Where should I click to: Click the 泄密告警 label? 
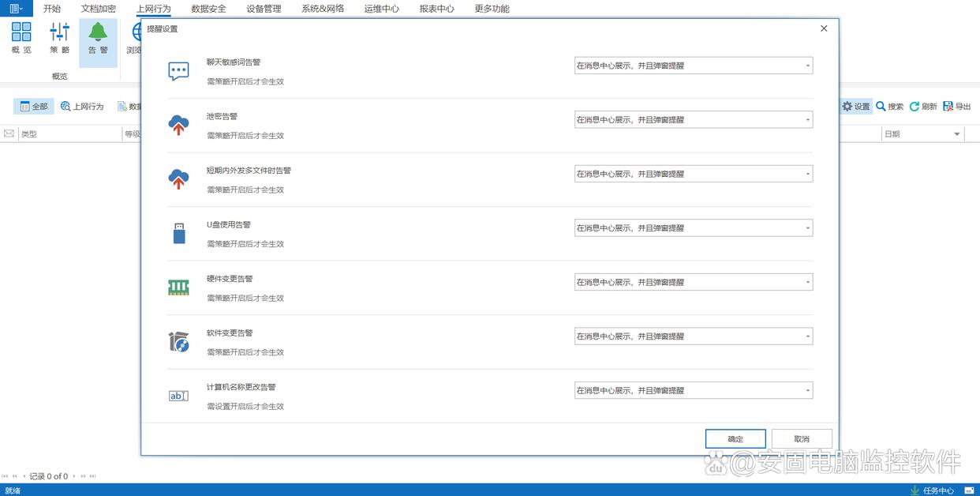(222, 116)
